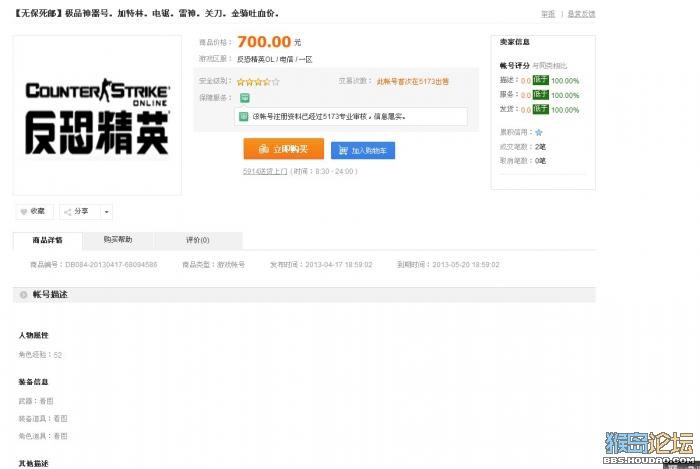This screenshot has width=700, height=469.
Task: Click the 成交笔数 2笔 value
Action: pyautogui.click(x=540, y=147)
